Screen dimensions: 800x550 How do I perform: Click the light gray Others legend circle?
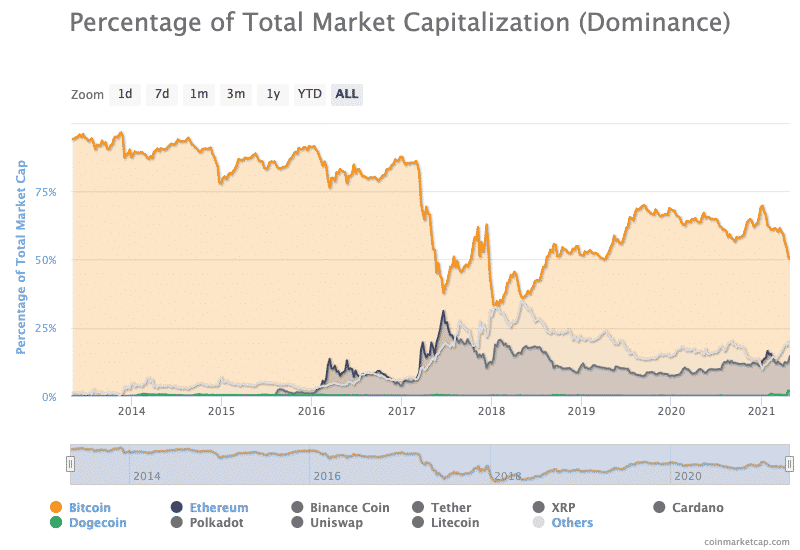pyautogui.click(x=539, y=522)
